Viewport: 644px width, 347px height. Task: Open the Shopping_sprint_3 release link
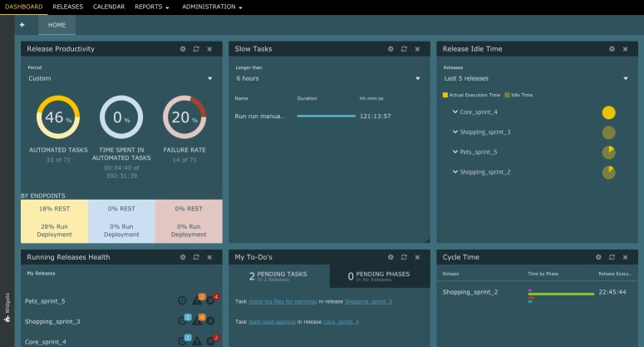point(368,300)
